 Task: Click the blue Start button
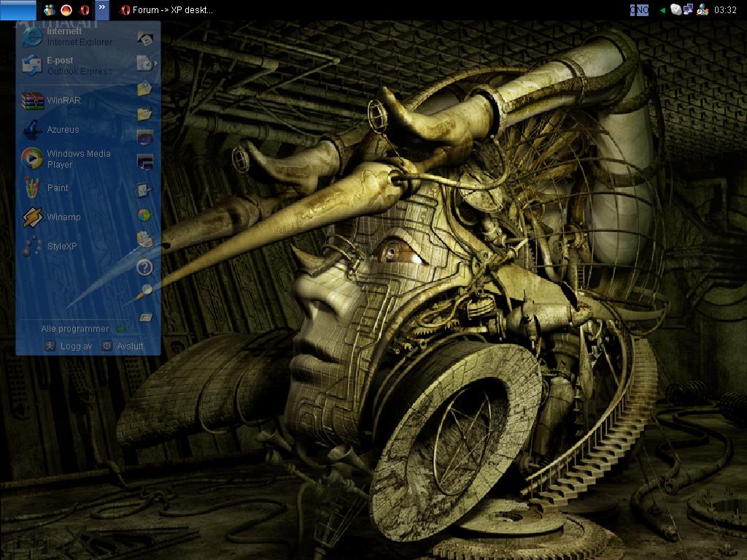[18, 10]
